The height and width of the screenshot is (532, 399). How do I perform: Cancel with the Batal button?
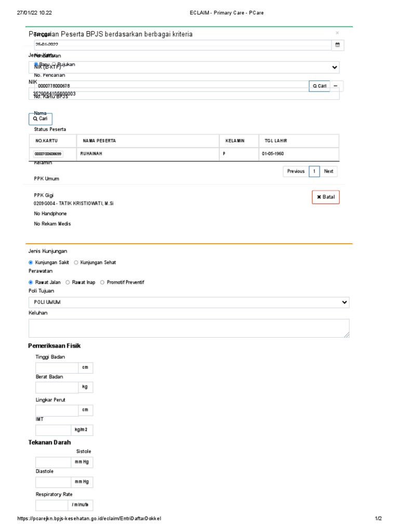[326, 197]
